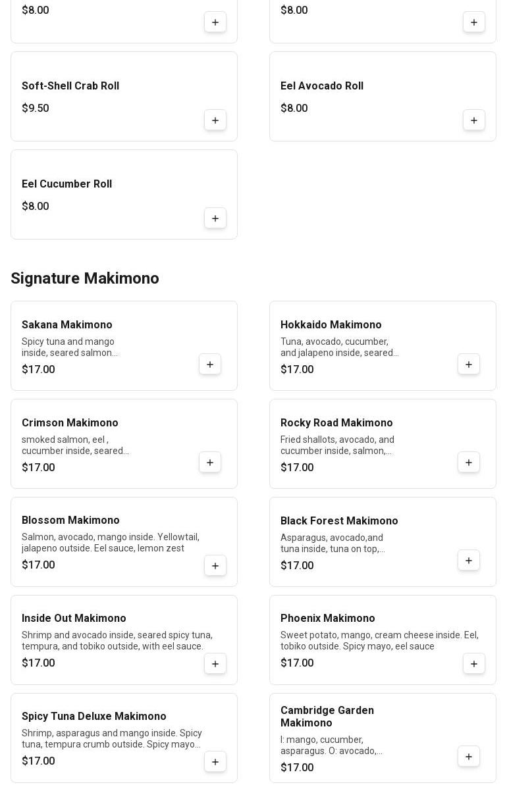The height and width of the screenshot is (812, 507).
Task: Add Spicy Tuna Deluxe Makimono
Action: coord(215,762)
